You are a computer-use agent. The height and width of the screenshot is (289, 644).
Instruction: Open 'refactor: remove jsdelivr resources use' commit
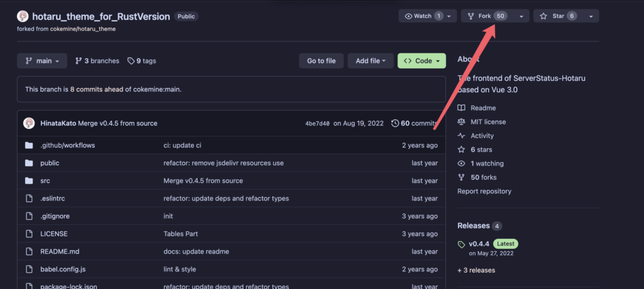tap(223, 163)
